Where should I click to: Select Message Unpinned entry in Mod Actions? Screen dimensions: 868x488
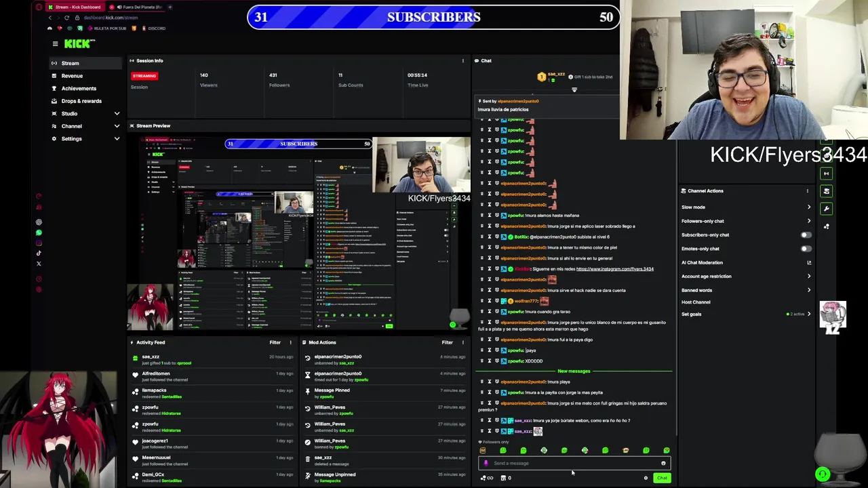[334, 474]
